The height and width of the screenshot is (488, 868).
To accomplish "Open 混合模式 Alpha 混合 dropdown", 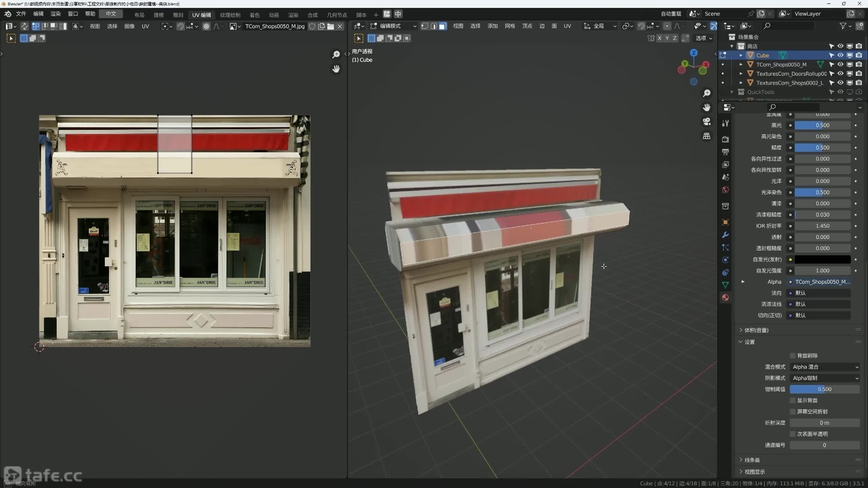I will pyautogui.click(x=825, y=367).
